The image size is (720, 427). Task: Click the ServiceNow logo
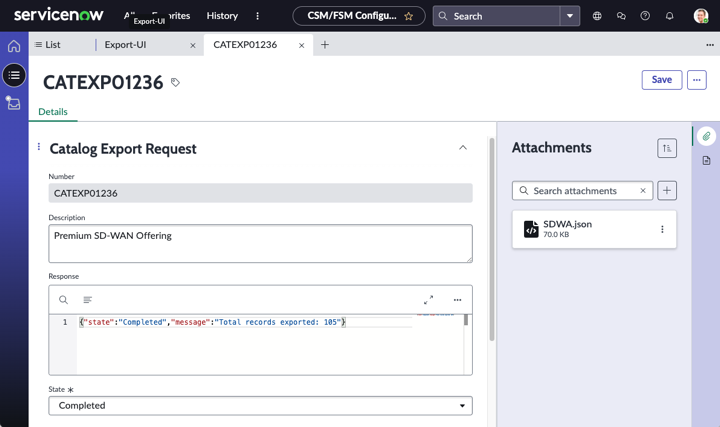[x=58, y=15]
